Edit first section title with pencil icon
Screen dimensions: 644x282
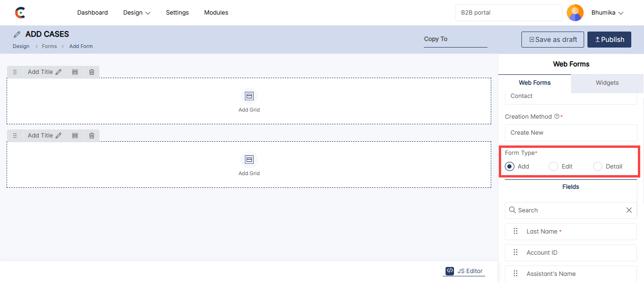coord(58,72)
